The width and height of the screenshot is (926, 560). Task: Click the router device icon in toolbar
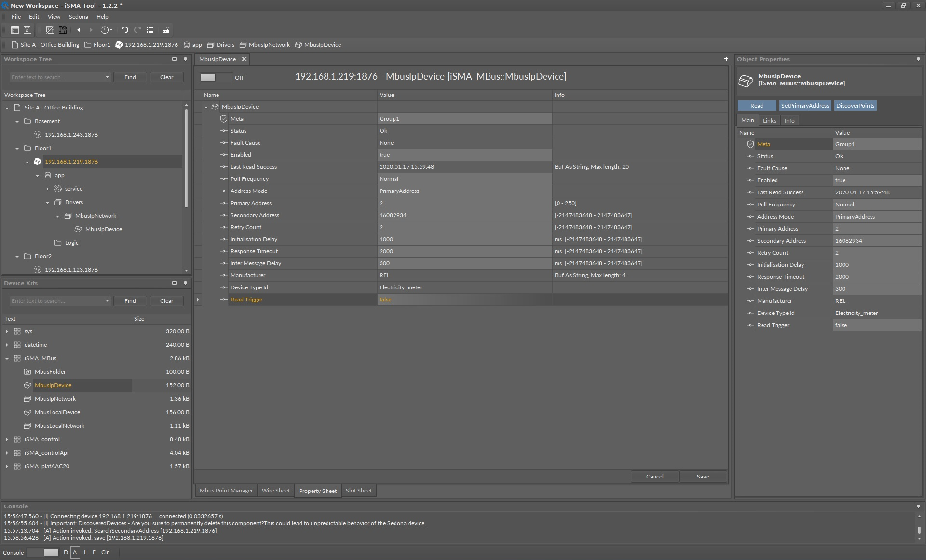coord(166,30)
